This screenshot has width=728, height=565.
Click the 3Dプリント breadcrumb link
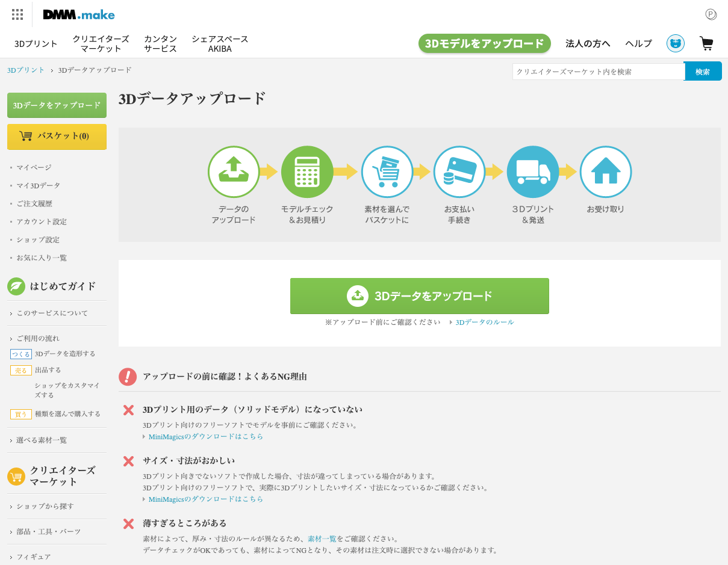tap(26, 70)
